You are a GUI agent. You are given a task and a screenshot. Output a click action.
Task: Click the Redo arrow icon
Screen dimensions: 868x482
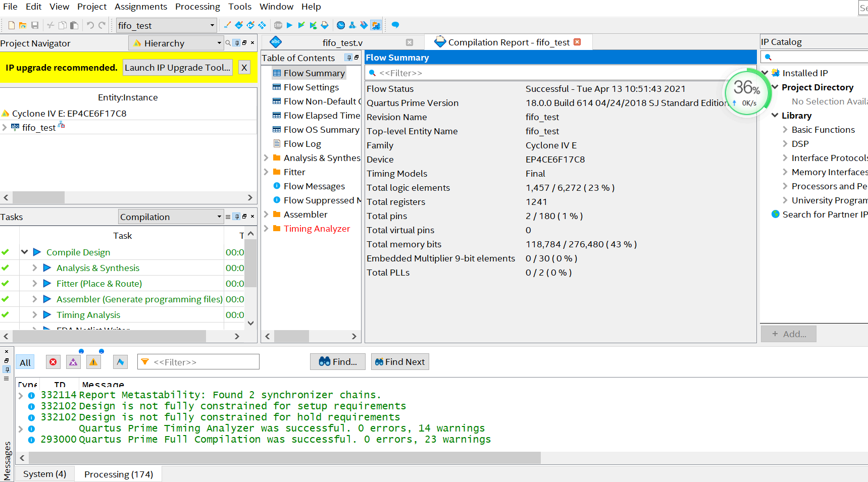coord(102,25)
